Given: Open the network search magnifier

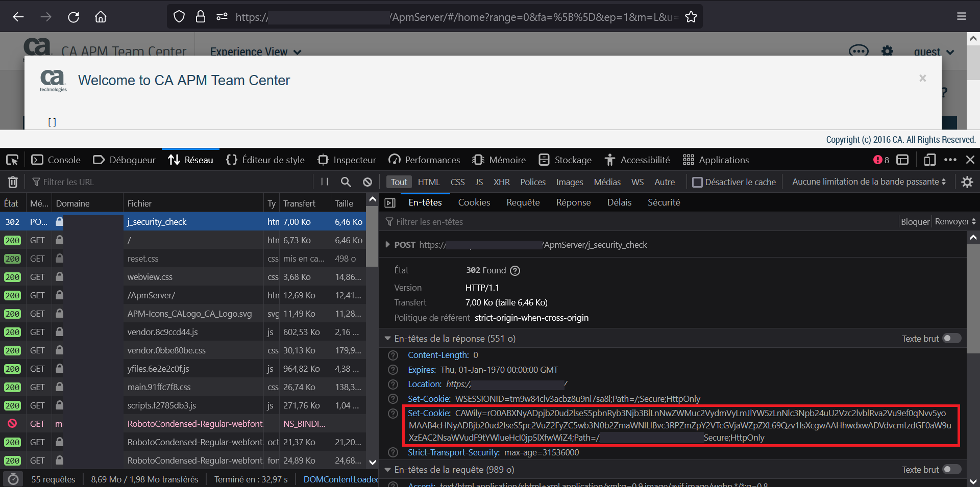Looking at the screenshot, I should (x=346, y=182).
